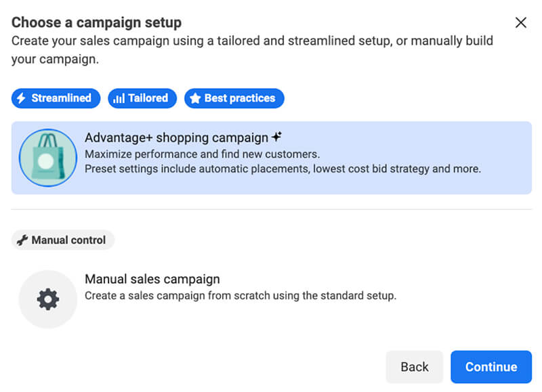This screenshot has height=392, width=542.
Task: Choose the Manual sales campaign title
Action: [152, 279]
